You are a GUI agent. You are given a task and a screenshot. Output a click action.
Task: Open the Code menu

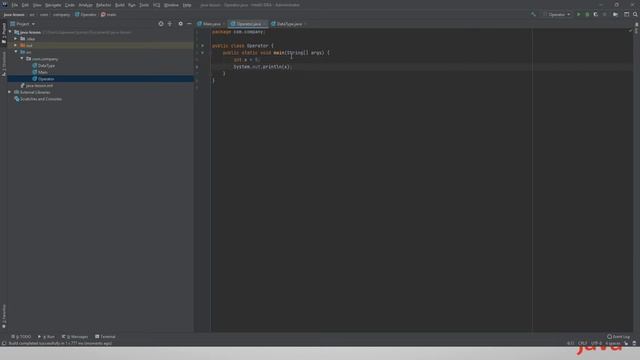tap(70, 5)
